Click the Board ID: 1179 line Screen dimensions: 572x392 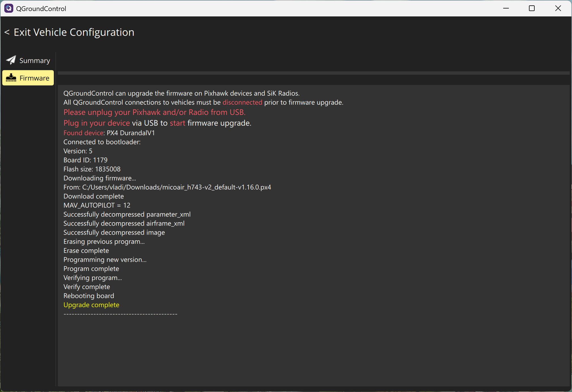pos(85,160)
